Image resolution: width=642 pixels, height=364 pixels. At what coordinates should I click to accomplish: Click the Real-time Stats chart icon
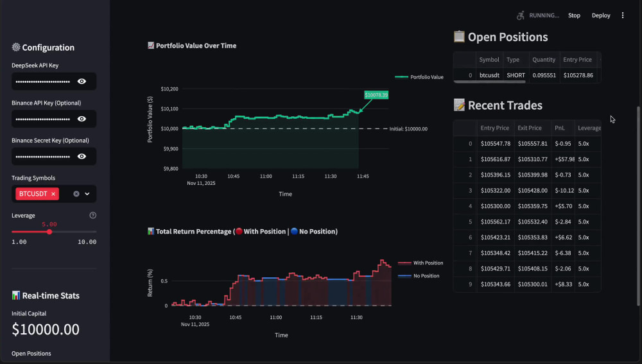tap(15, 295)
